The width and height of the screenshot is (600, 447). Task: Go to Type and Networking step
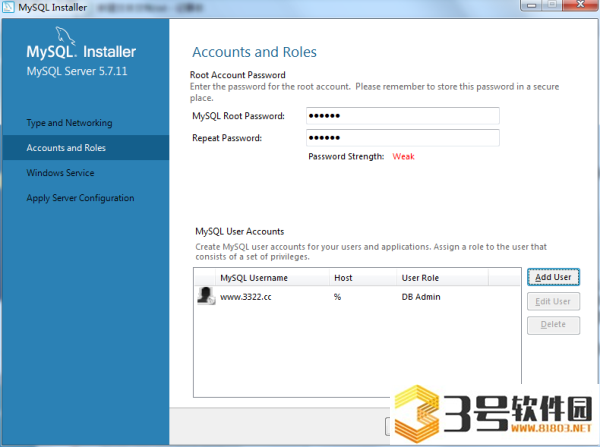(69, 123)
